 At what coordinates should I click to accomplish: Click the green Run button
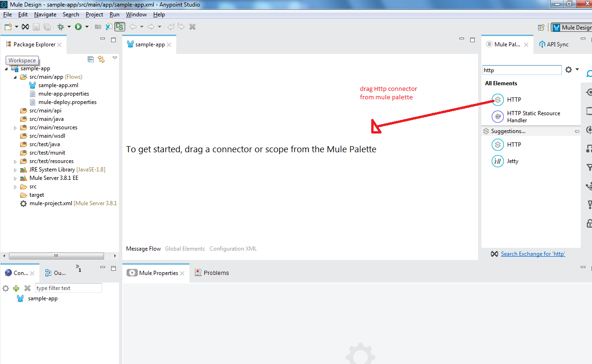(78, 27)
